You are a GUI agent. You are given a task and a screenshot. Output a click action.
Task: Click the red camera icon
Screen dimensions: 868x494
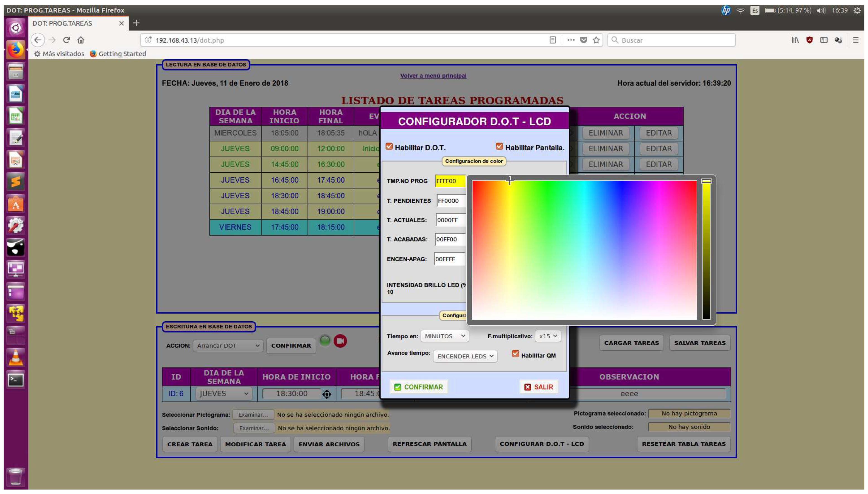(340, 341)
